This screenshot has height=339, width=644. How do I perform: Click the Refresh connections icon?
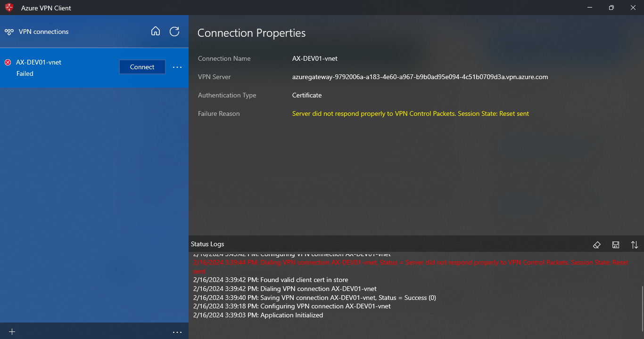[174, 32]
